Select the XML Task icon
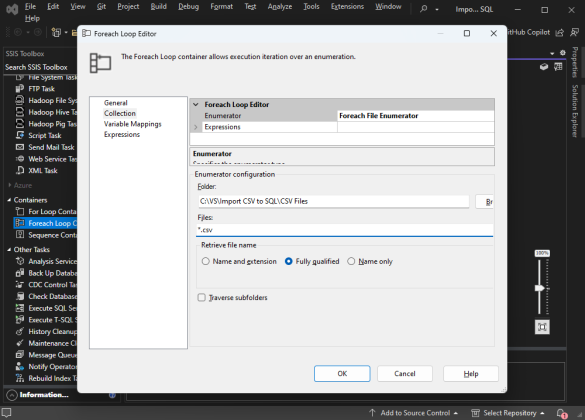The width and height of the screenshot is (585, 420). [x=20, y=170]
